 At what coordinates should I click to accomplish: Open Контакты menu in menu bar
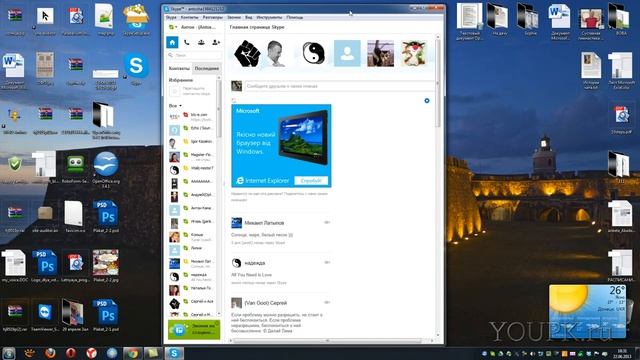point(189,18)
